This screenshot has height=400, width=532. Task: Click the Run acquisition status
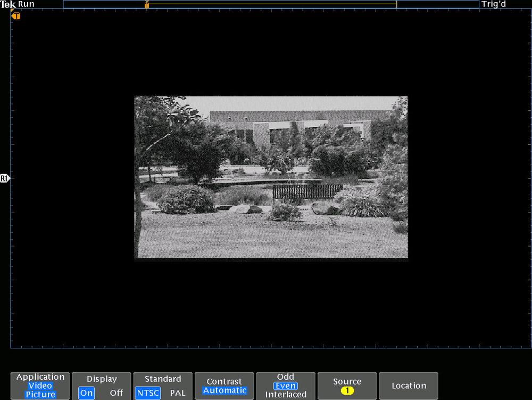click(x=26, y=4)
